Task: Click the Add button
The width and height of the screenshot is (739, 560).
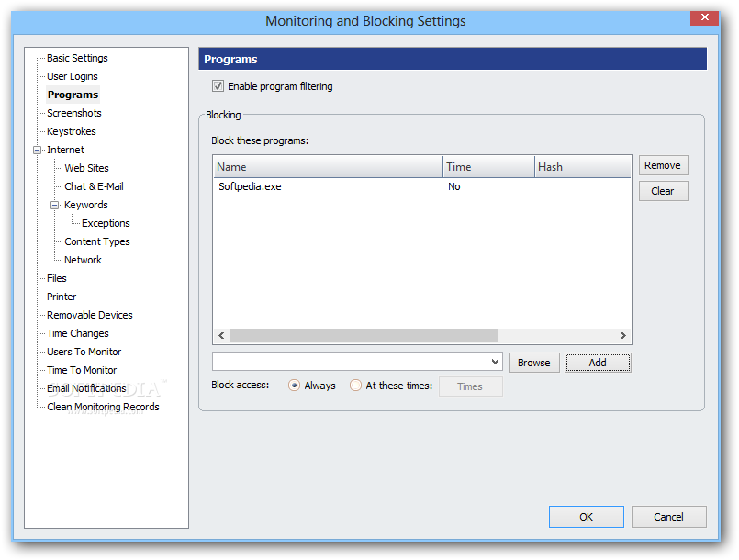Action: [x=598, y=363]
